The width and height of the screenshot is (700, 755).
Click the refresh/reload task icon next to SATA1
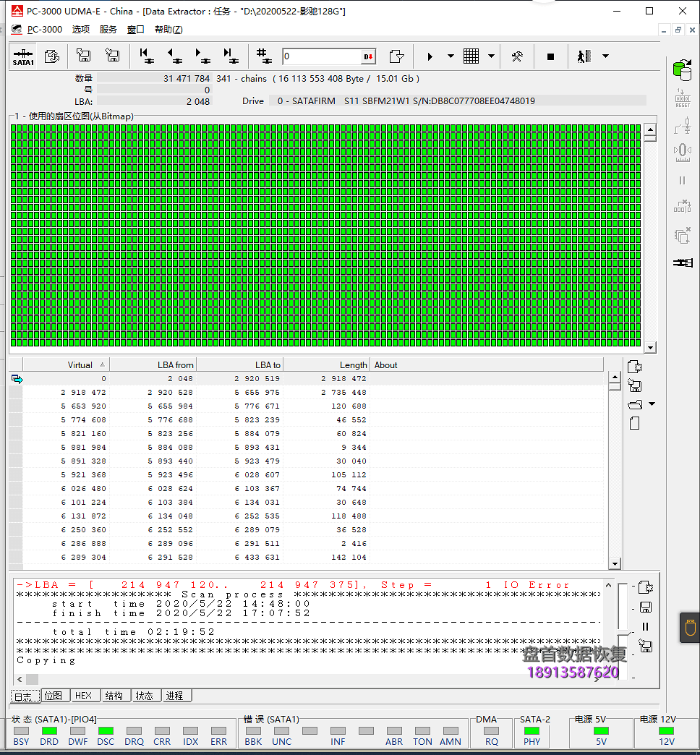click(x=52, y=56)
